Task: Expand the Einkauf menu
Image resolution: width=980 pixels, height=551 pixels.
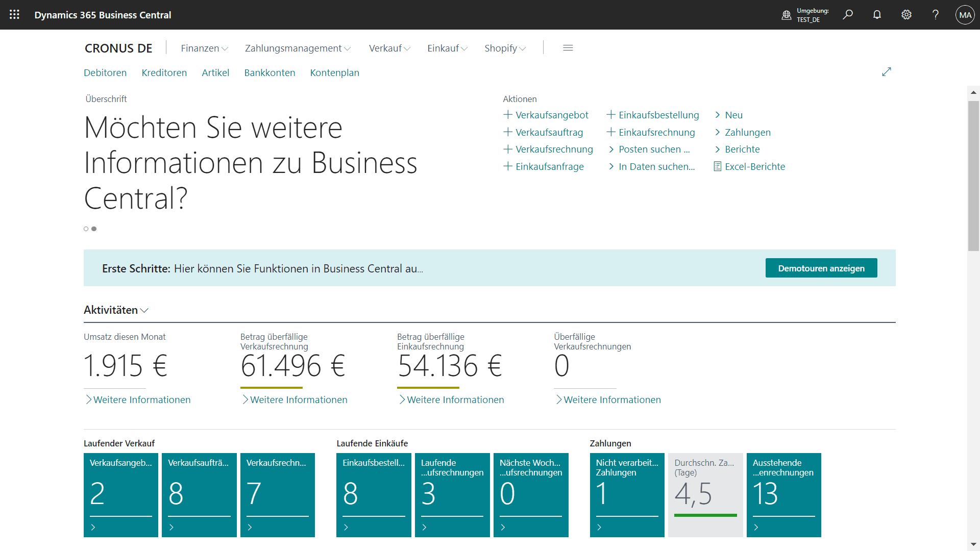Action: tap(447, 48)
